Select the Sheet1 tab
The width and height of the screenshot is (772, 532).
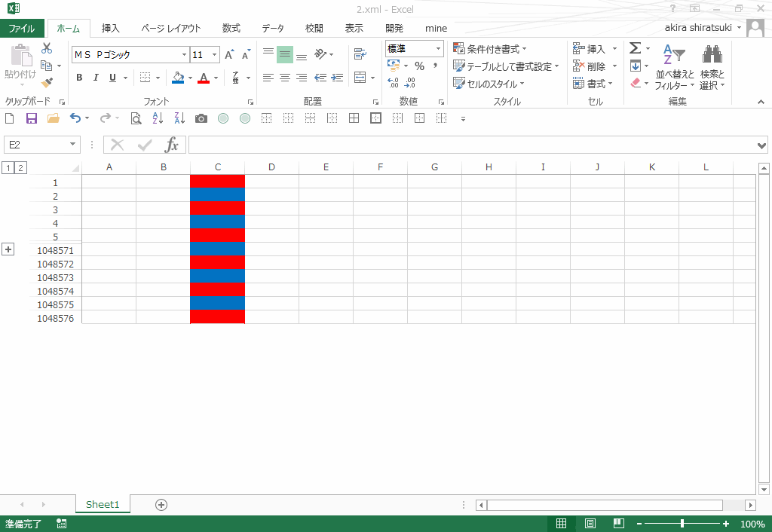[x=103, y=504]
